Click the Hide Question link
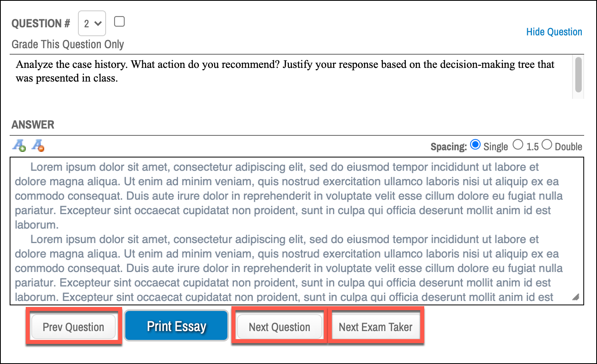This screenshot has height=364, width=597. tap(554, 32)
